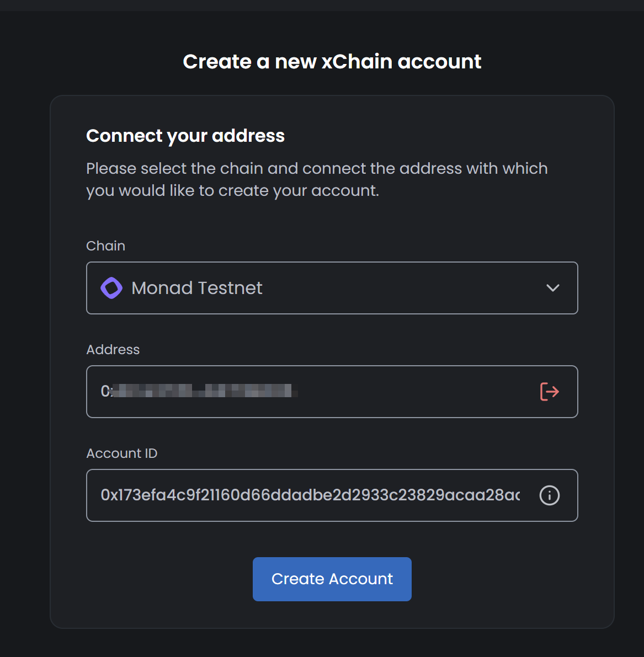Image resolution: width=644 pixels, height=657 pixels.
Task: Click the purple Monad logo icon
Action: pyautogui.click(x=111, y=288)
